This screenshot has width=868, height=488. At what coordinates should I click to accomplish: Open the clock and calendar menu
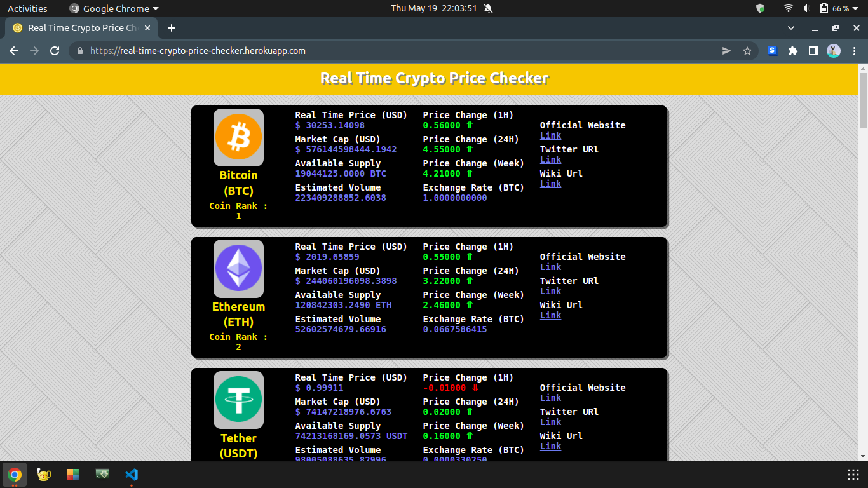click(x=434, y=8)
